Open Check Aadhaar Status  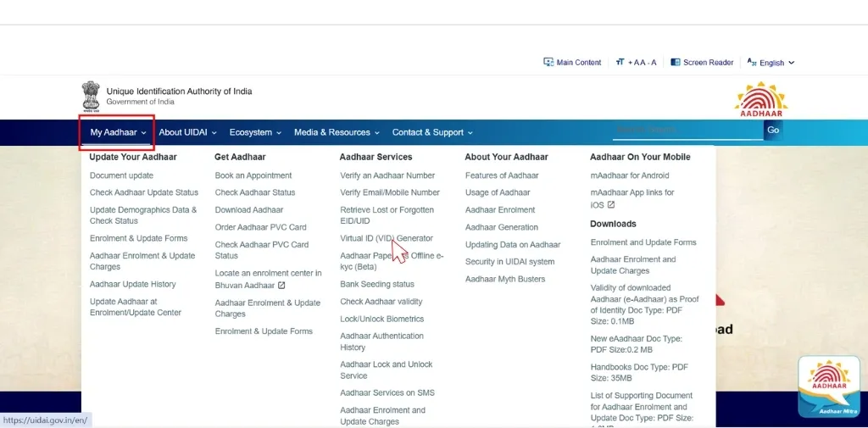click(x=255, y=192)
